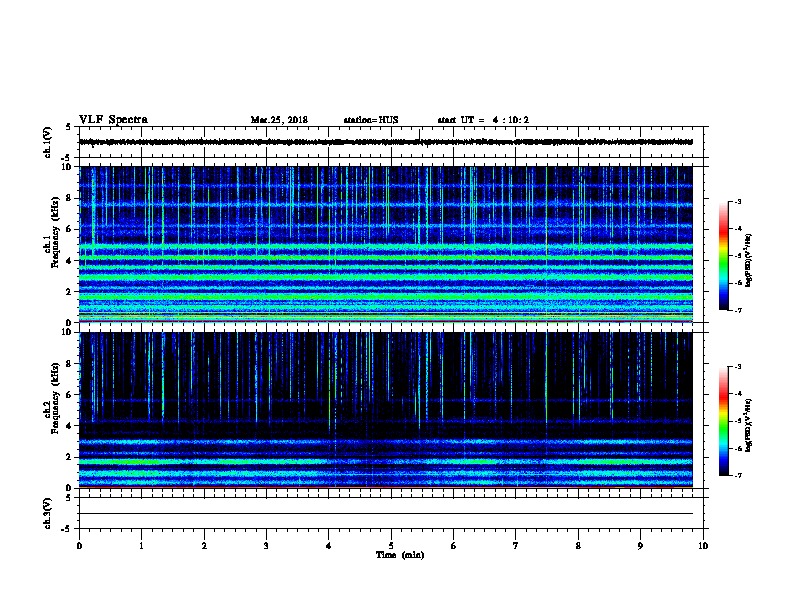Click the "-3" label on ch.2 colorbar
Screen dimensions: 792x612
click(x=737, y=367)
